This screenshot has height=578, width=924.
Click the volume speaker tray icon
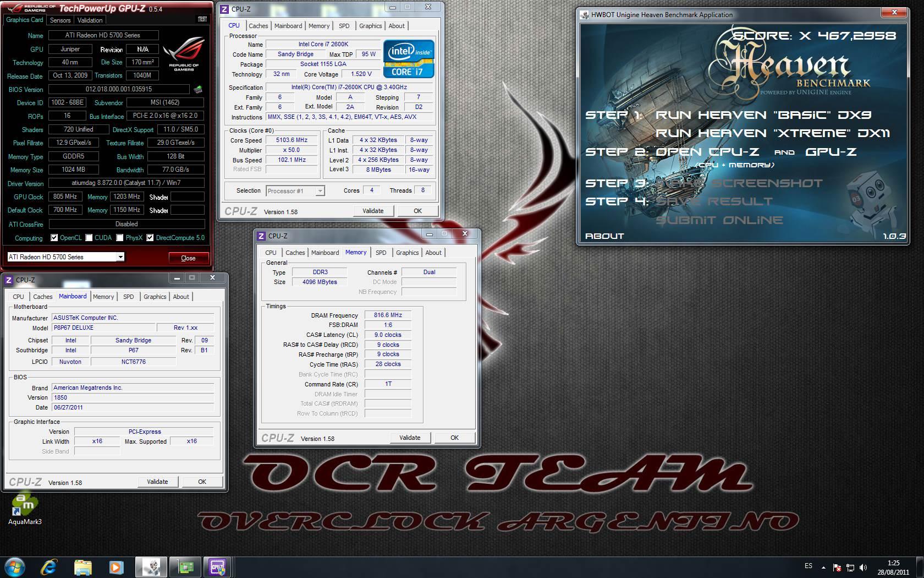click(x=863, y=567)
